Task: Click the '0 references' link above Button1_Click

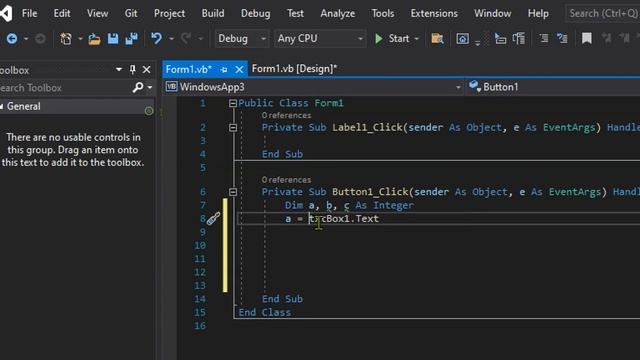Action: tap(286, 180)
